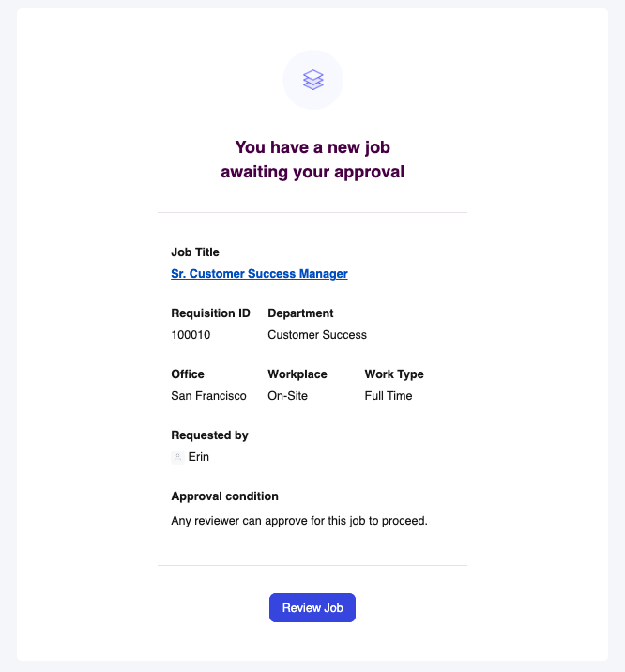Select the San Francisco office value
Screen dimensions: 625x672
click(208, 396)
